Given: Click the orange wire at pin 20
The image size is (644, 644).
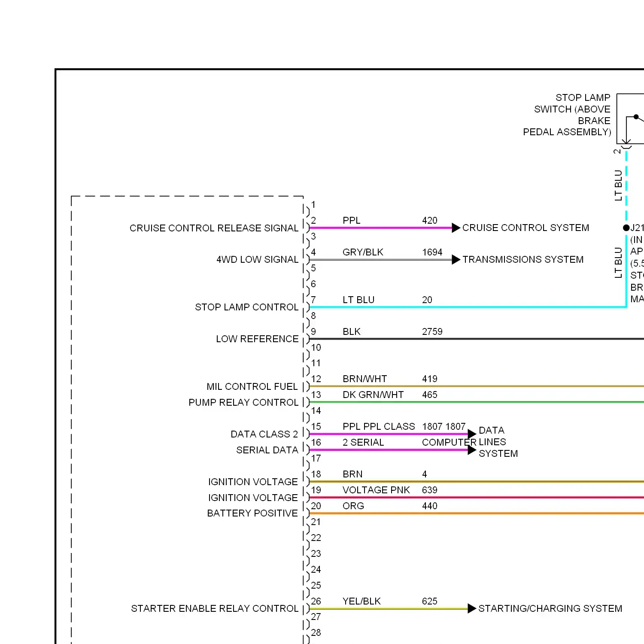Looking at the screenshot, I should coord(477,513).
